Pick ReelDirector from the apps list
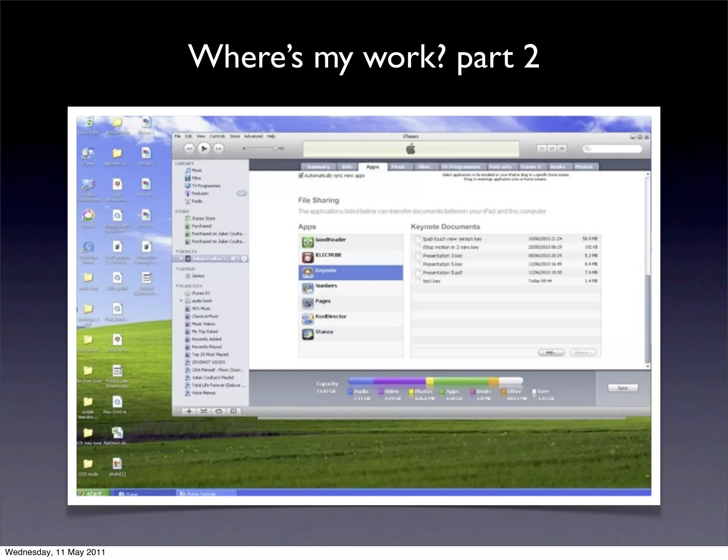728x560 pixels. [331, 317]
